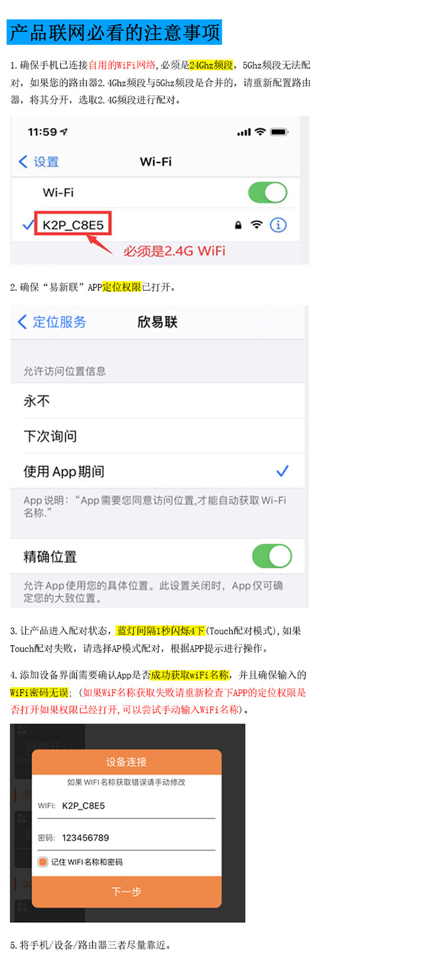442x980 pixels.
Task: Tap the battery icon in status bar
Action: (279, 132)
